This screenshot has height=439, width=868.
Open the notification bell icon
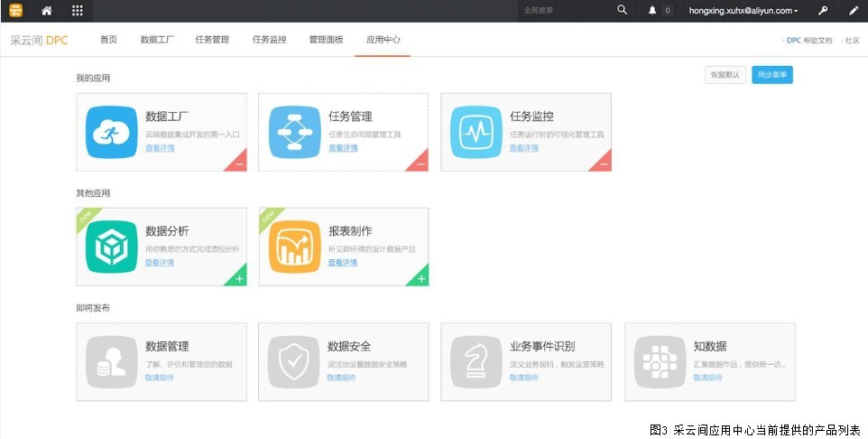(652, 11)
